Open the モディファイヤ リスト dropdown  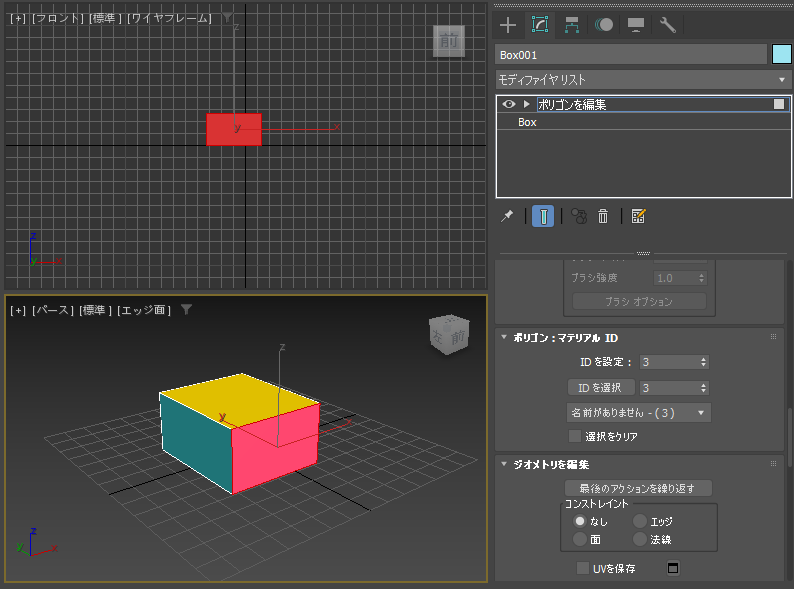643,80
